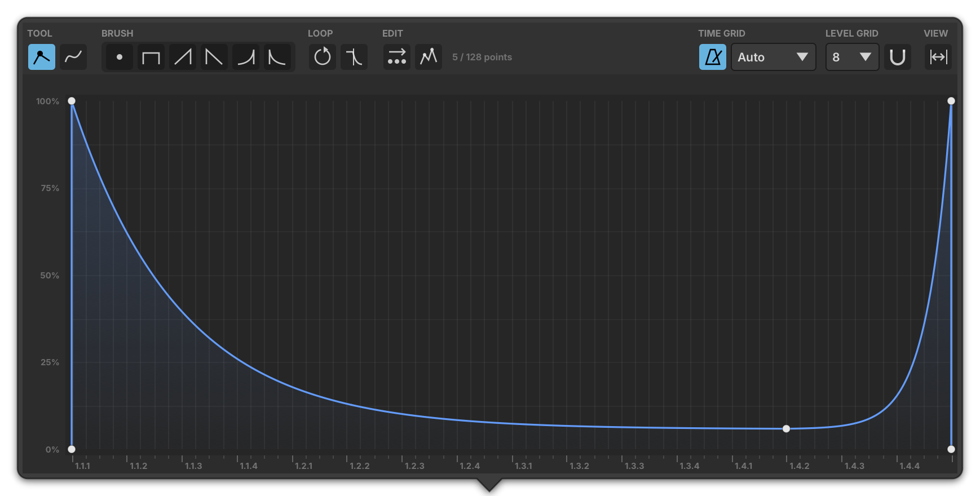Click the LEVEL GRID heading
The image size is (980, 496).
pyautogui.click(x=852, y=33)
